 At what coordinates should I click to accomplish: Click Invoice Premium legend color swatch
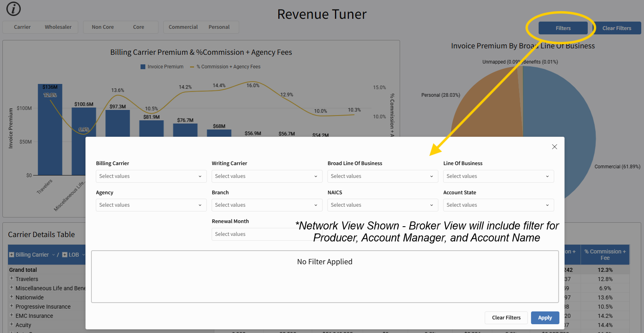point(143,67)
